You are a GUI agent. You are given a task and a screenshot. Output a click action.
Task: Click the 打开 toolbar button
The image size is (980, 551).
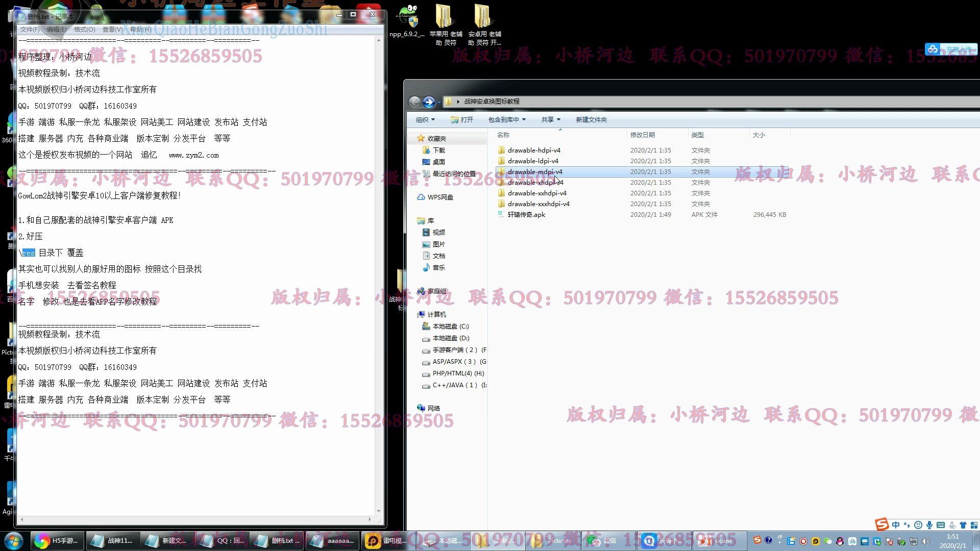[462, 120]
